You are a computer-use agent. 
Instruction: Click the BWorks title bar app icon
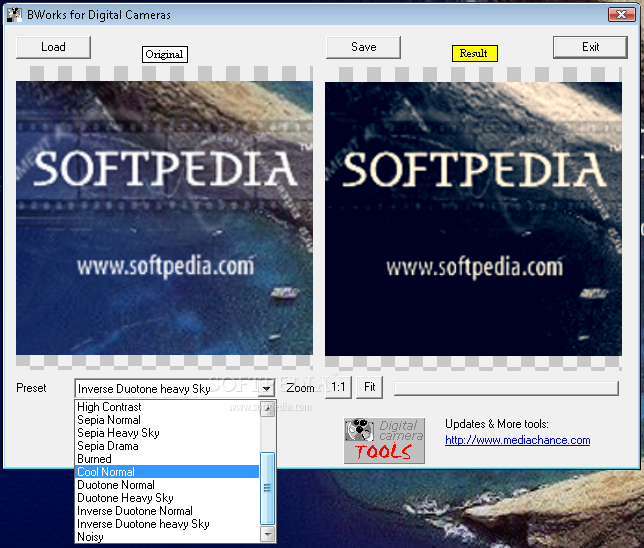click(x=14, y=15)
